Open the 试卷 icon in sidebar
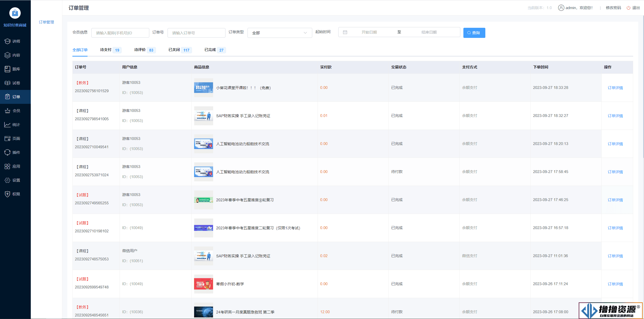Screen dimensions: 644x319 [x=7, y=83]
